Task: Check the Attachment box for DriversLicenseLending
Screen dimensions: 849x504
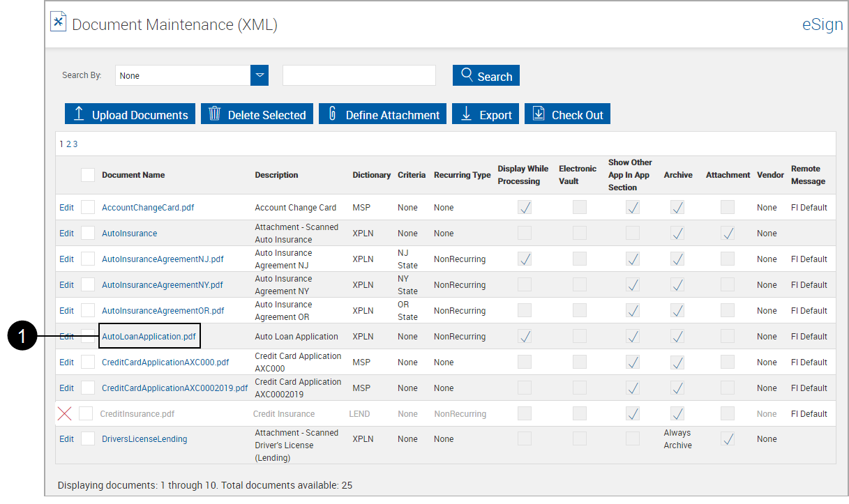Action: tap(728, 439)
